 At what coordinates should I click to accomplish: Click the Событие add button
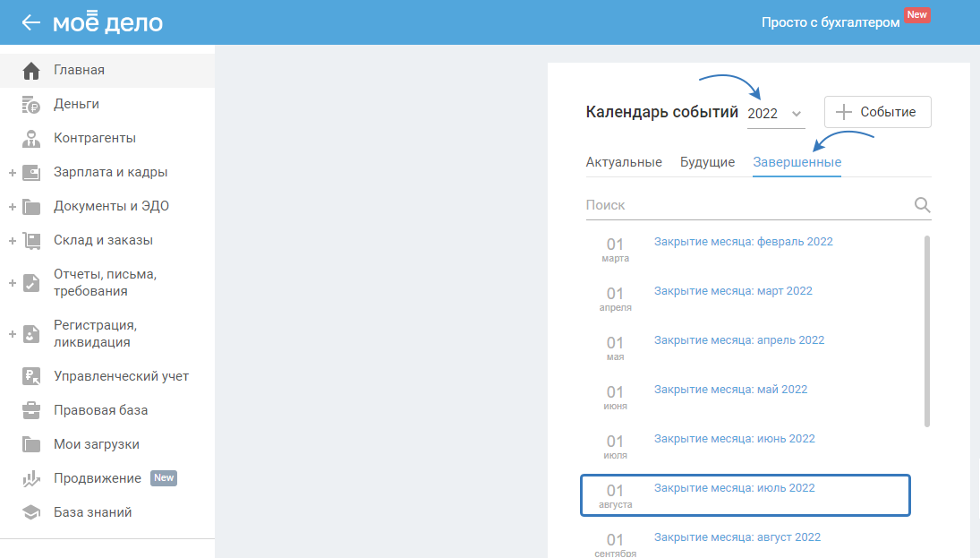(877, 112)
